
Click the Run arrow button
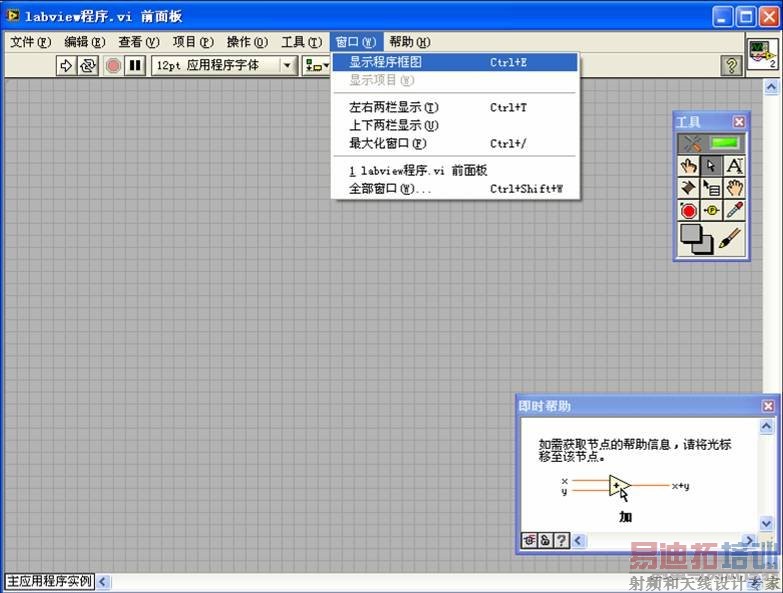click(66, 65)
